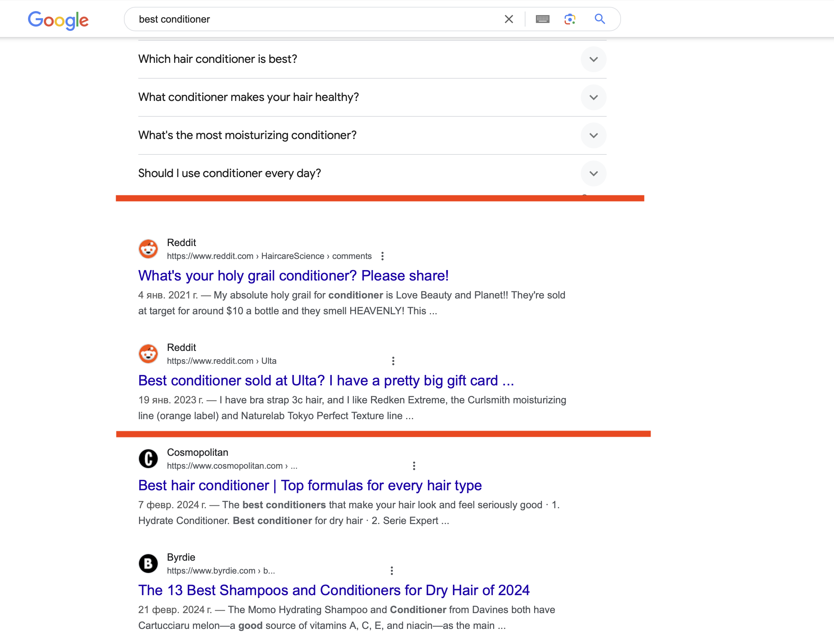Open more options for HaircareScience Reddit result
Screen dimensions: 834x644
pos(382,256)
